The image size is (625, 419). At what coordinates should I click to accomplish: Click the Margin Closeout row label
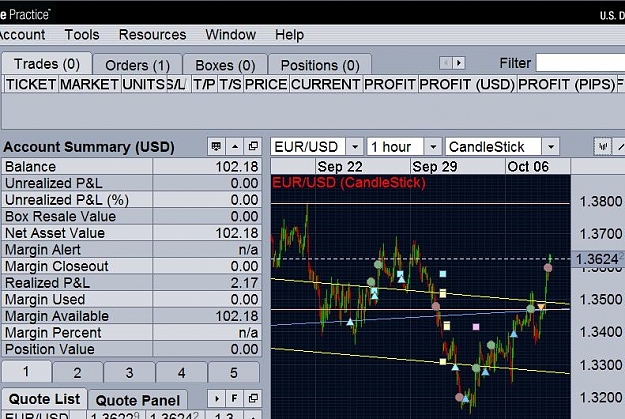tap(57, 266)
